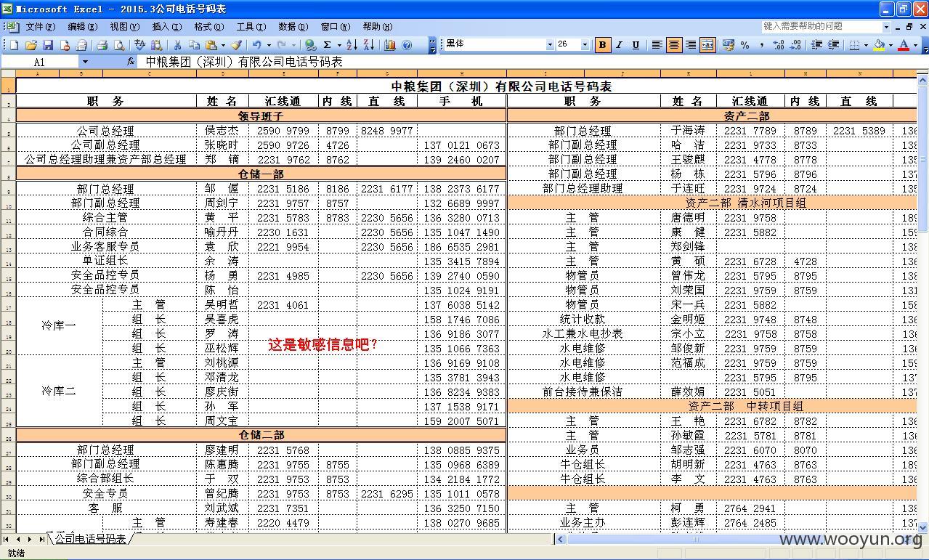Apply the Comma Style icon

[x=761, y=45]
